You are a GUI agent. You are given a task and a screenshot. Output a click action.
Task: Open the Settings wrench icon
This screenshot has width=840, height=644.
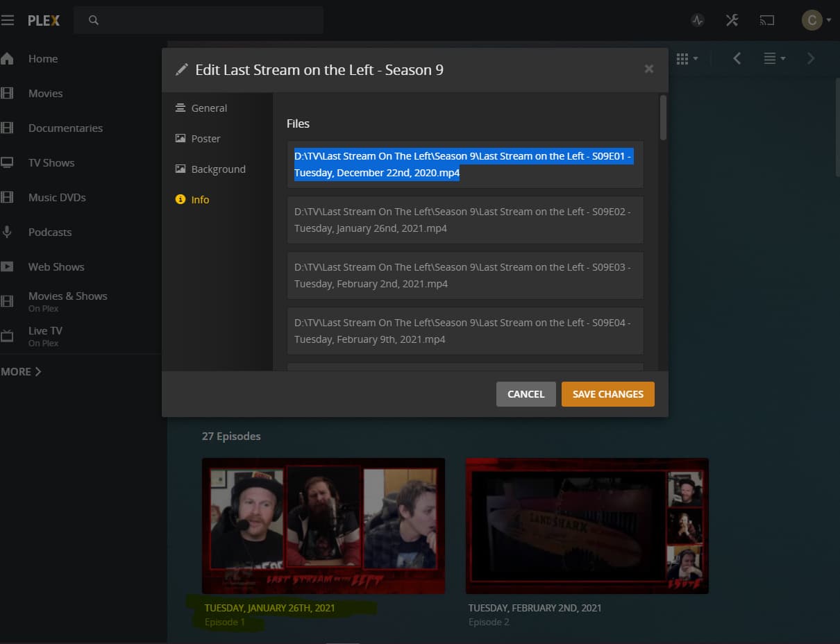click(x=732, y=20)
